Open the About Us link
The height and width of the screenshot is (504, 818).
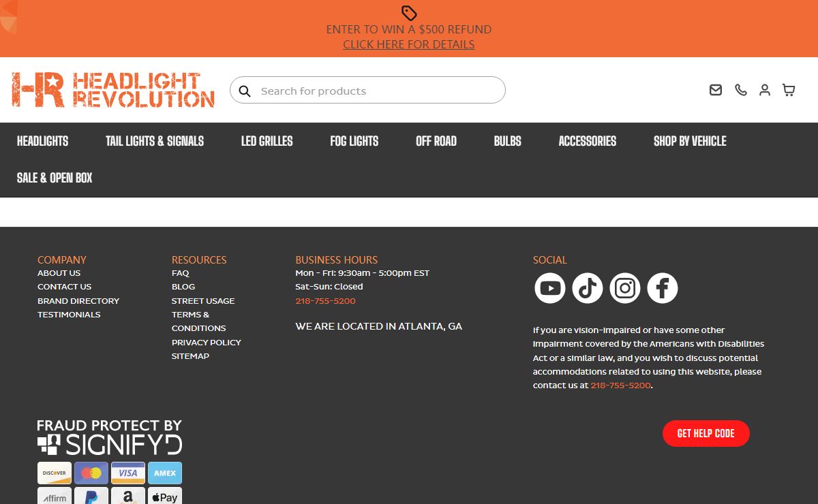[x=59, y=273]
